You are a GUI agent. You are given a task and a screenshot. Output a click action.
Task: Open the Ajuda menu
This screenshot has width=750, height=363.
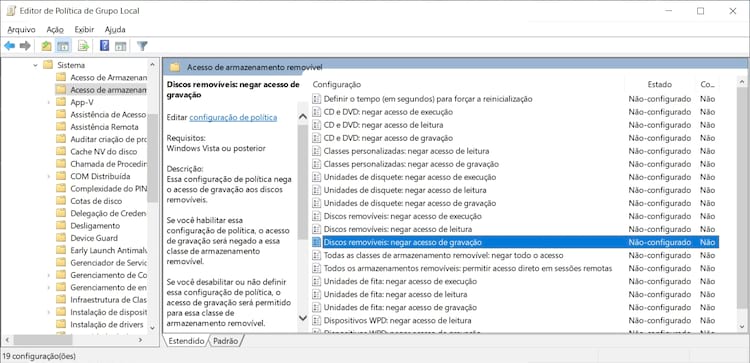coord(115,29)
